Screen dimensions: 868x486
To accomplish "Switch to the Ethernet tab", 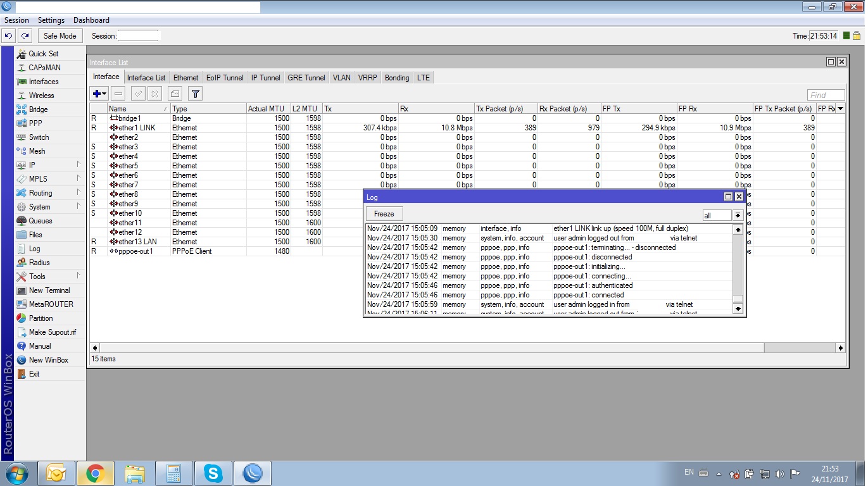I will (186, 78).
